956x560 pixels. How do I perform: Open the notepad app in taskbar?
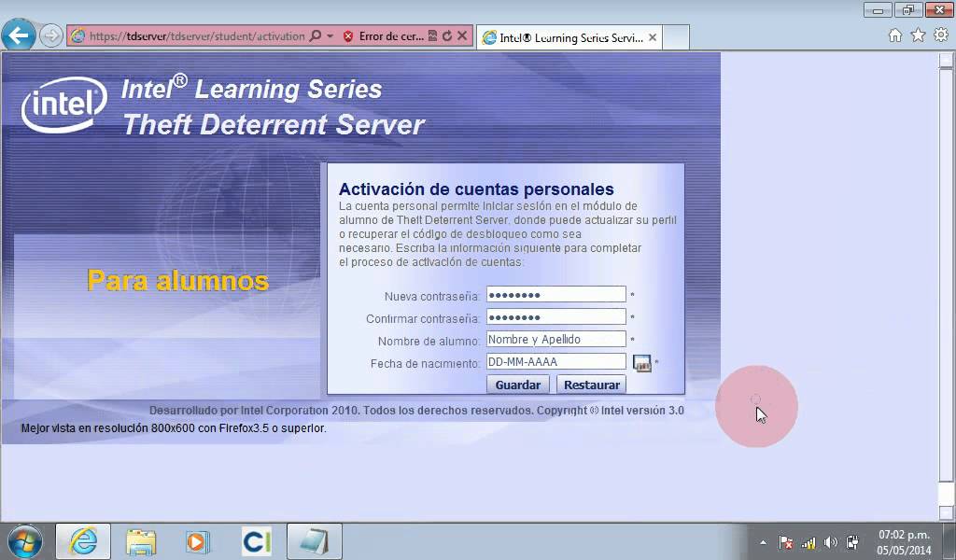(x=314, y=541)
